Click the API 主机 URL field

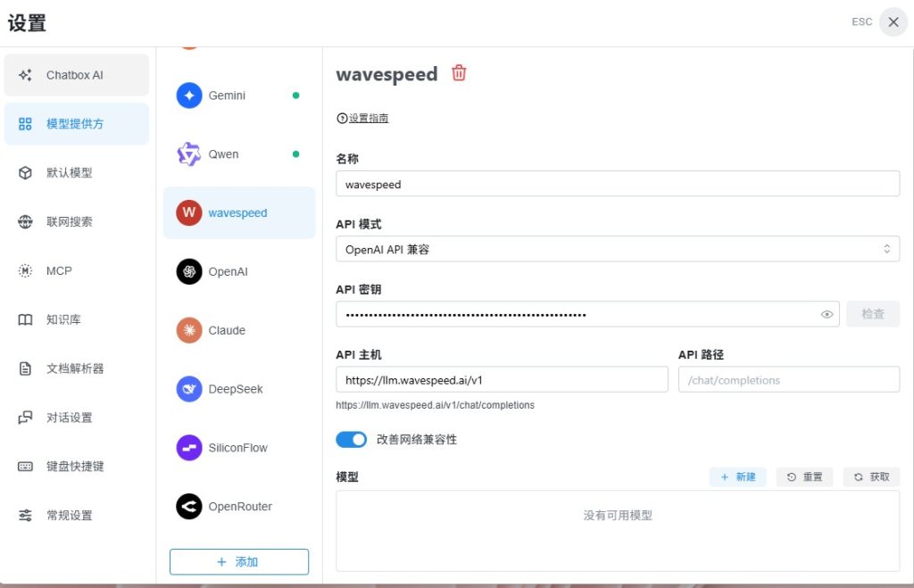[502, 379]
